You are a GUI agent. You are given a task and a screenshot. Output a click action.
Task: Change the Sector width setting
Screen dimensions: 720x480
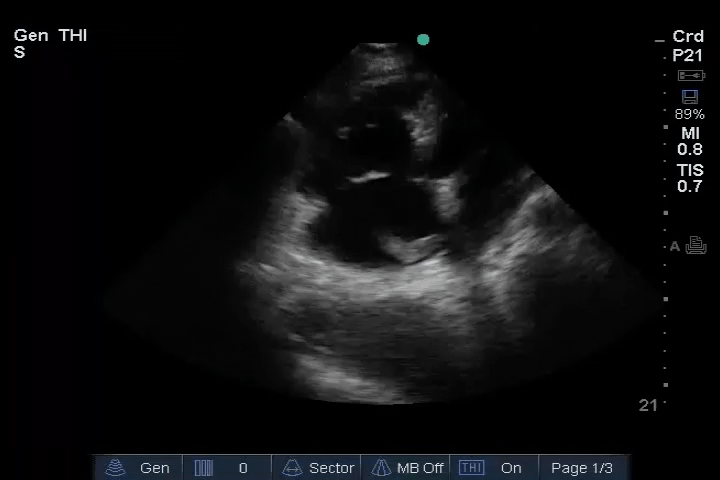pyautogui.click(x=331, y=468)
